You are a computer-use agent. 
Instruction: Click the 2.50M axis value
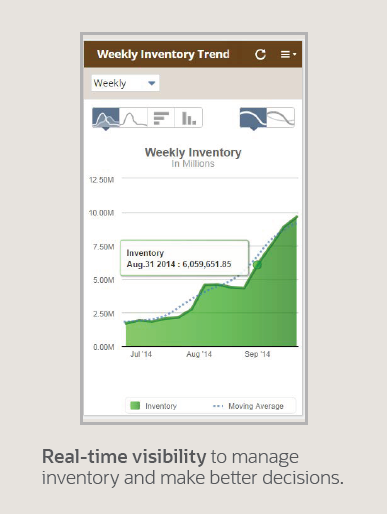coord(103,314)
